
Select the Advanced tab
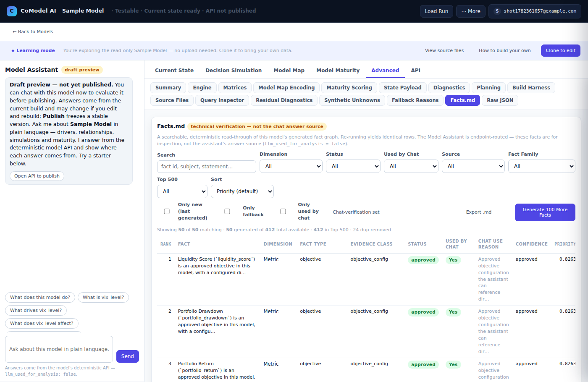pyautogui.click(x=385, y=71)
